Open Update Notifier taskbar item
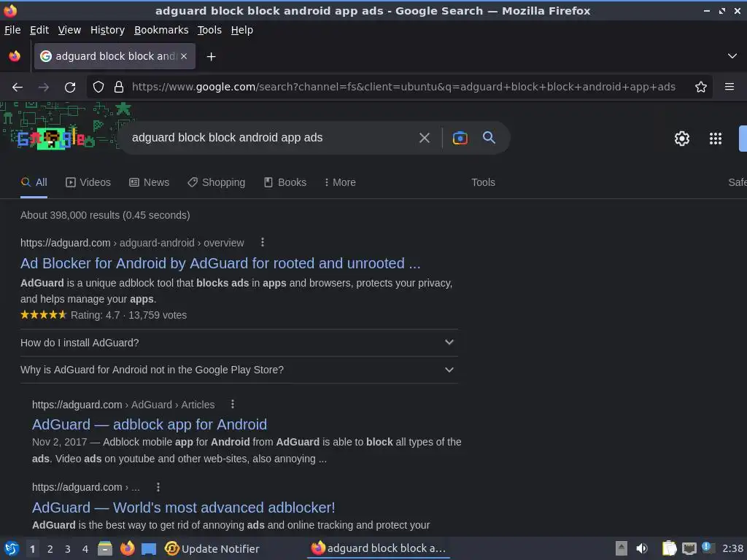 point(212,548)
